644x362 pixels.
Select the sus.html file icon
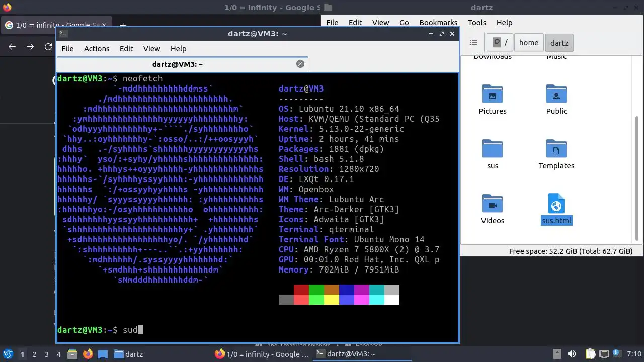[x=556, y=204]
